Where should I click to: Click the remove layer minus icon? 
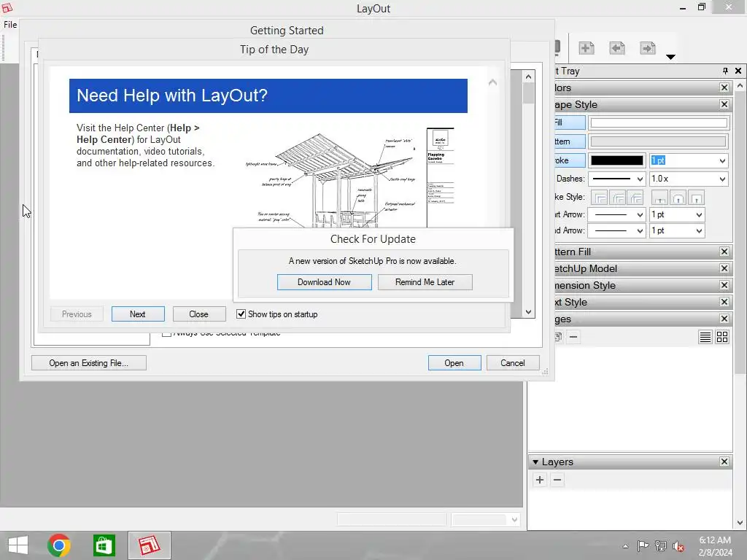coord(557,480)
